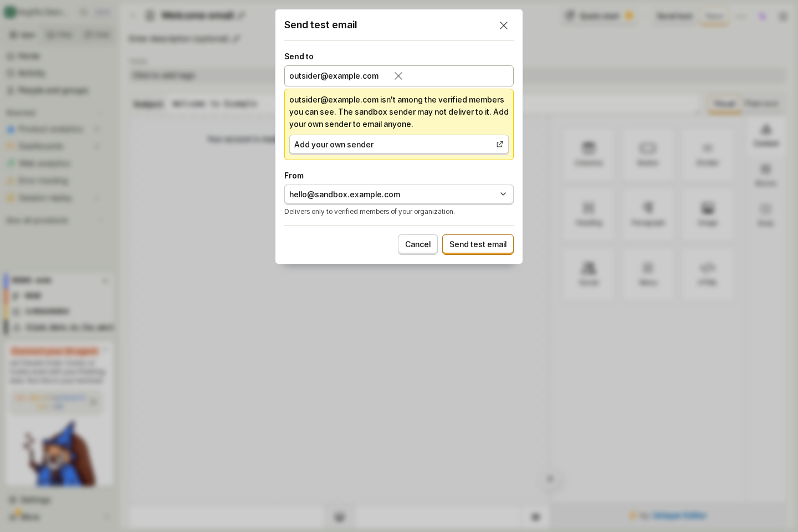Click the Send to email input field
The height and width of the screenshot is (532, 798).
[399, 76]
